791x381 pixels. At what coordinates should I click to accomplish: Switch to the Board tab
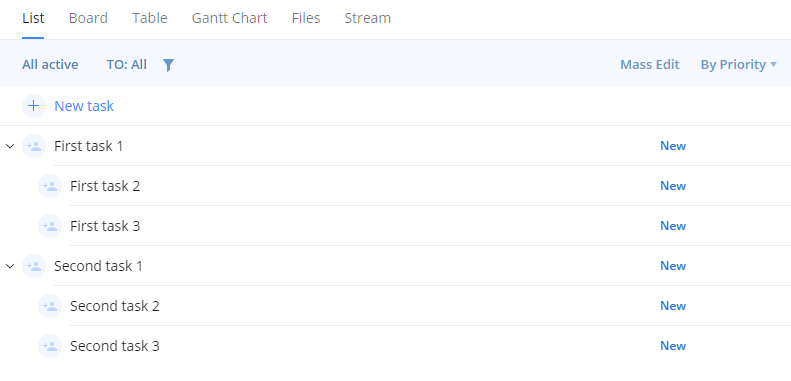point(88,18)
